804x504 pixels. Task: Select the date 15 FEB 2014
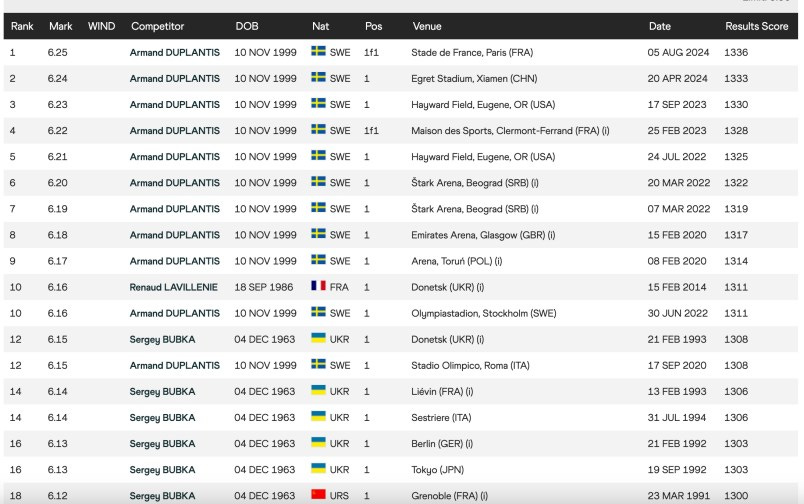click(x=676, y=287)
